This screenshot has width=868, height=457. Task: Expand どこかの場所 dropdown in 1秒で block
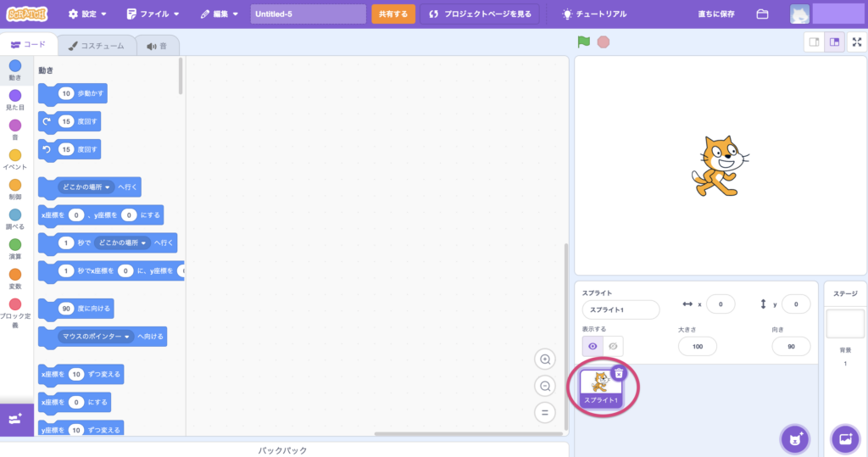[x=122, y=242]
